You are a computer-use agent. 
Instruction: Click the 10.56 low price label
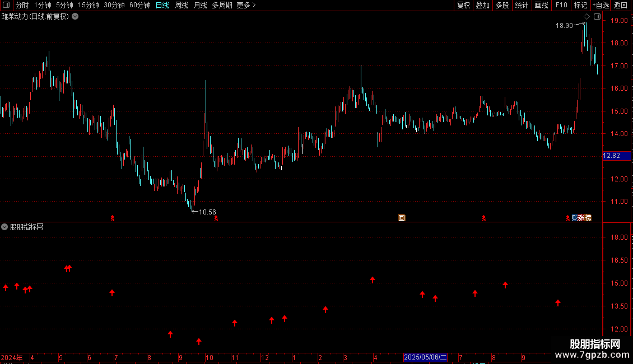(x=207, y=212)
